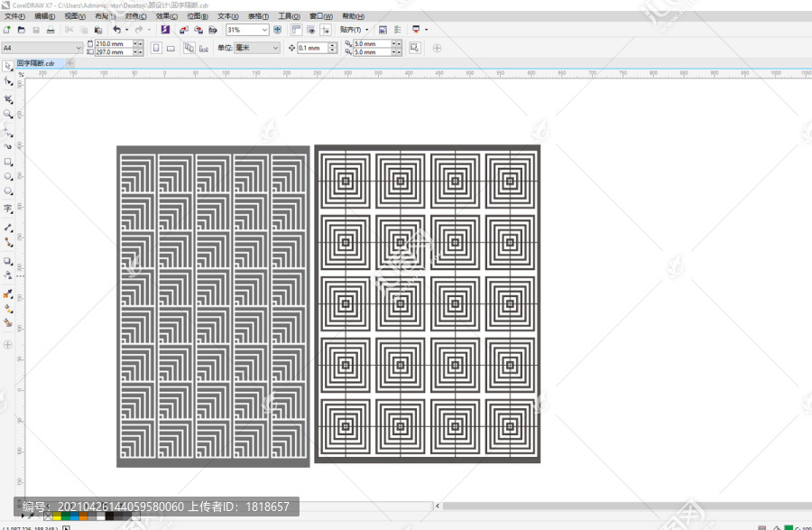Select the Shape tool
Viewport: 812px width, 530px height.
click(8, 81)
